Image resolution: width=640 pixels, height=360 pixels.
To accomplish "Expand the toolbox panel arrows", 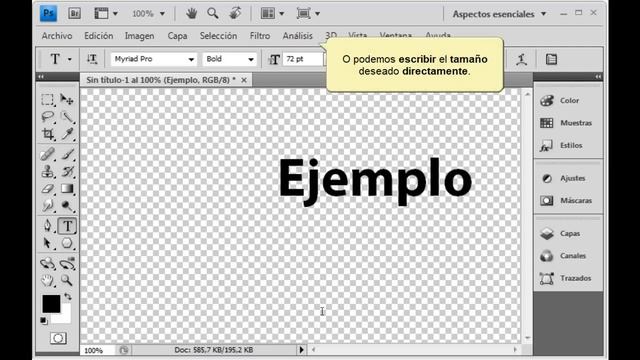I will [x=41, y=76].
